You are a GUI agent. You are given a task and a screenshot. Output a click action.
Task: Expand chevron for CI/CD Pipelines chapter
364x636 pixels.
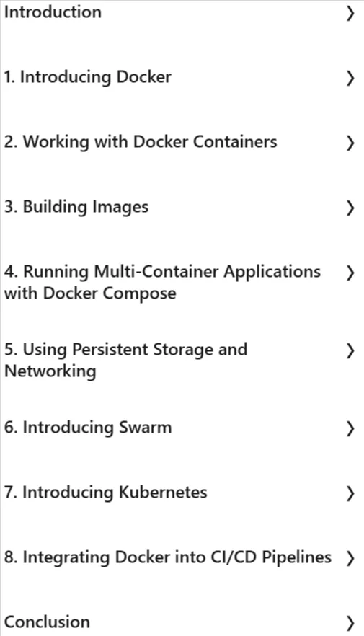point(350,558)
